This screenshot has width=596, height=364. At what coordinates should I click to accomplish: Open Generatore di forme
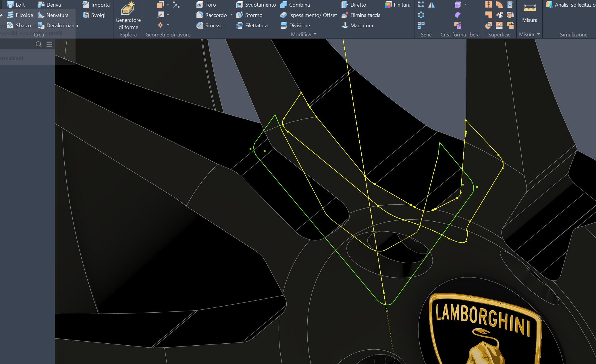[128, 16]
